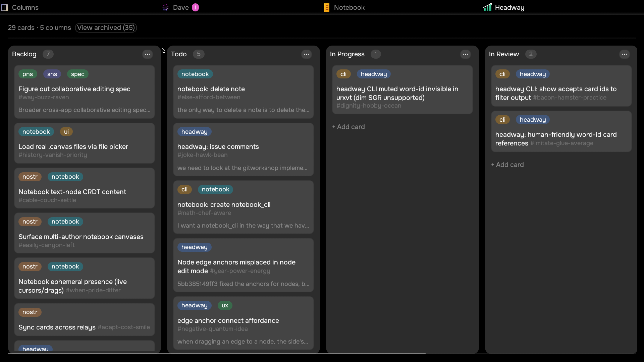This screenshot has height=362, width=644.
Task: Click the #year-power-energy card id
Action: point(240,271)
